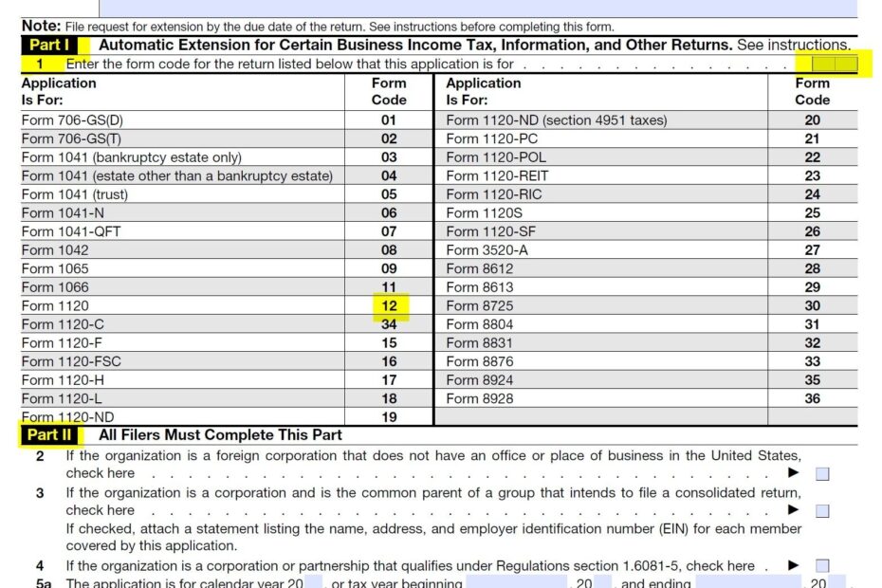Screen dimensions: 882x588
Task: Click the left Form Code column header
Action: [389, 89]
